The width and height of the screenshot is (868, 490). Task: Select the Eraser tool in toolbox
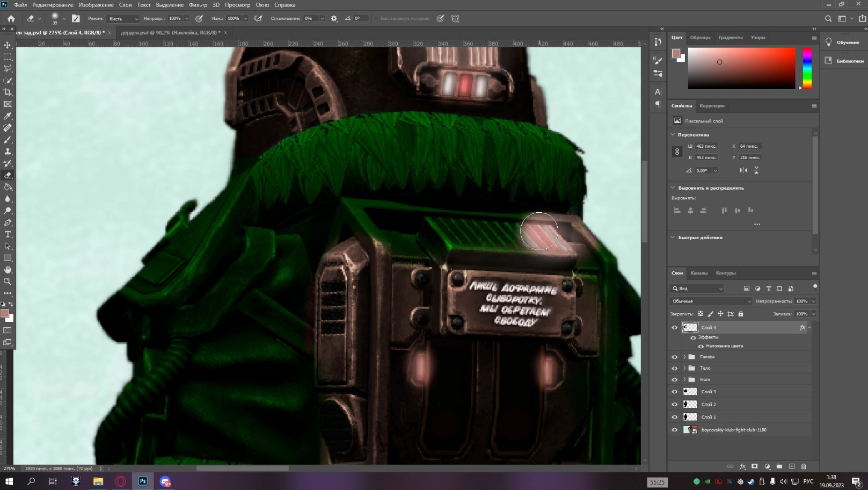tap(8, 175)
